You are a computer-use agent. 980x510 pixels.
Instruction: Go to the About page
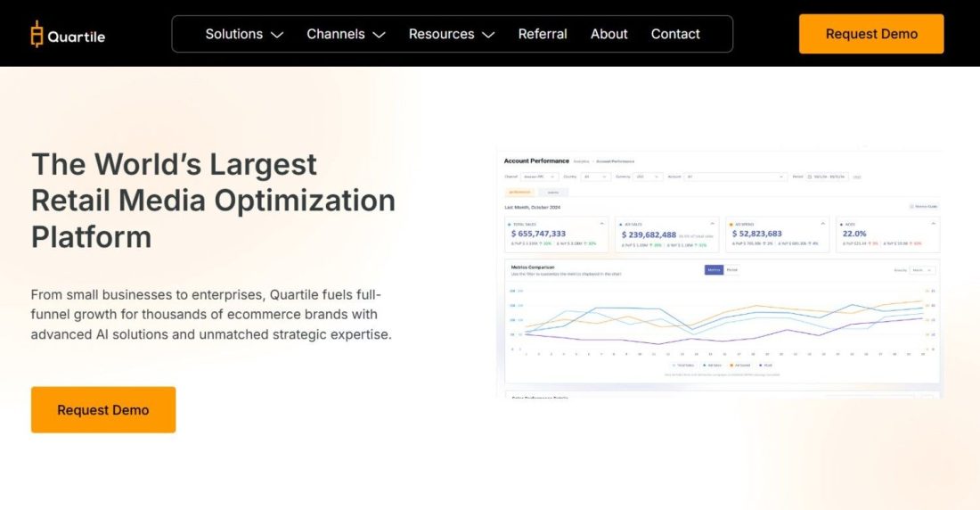click(608, 34)
